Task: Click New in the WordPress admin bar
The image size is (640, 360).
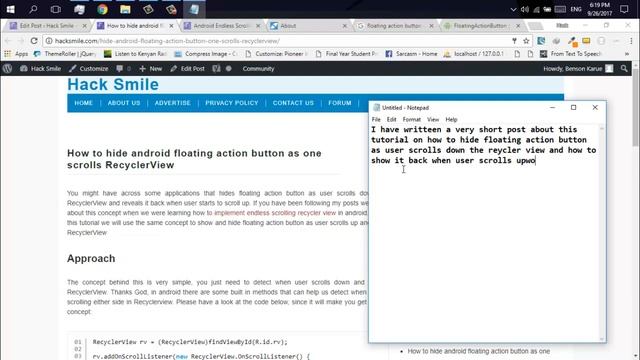Action: click(x=151, y=69)
